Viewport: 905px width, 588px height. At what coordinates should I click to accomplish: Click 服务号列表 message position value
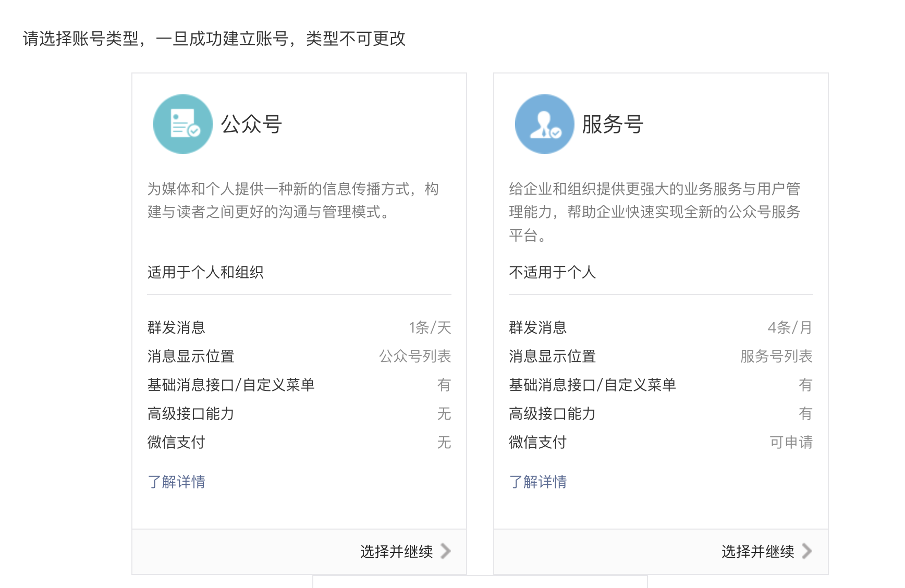(x=777, y=356)
